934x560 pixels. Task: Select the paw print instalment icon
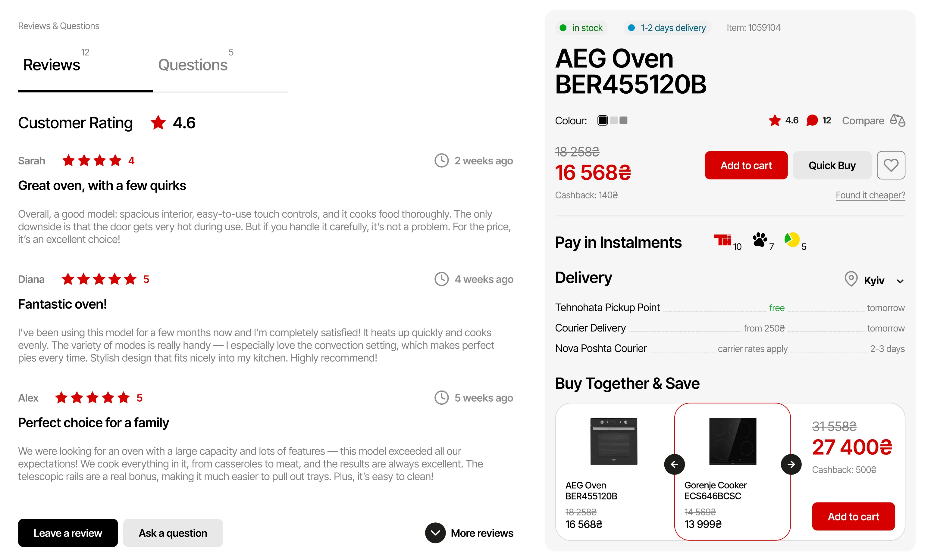pos(760,240)
